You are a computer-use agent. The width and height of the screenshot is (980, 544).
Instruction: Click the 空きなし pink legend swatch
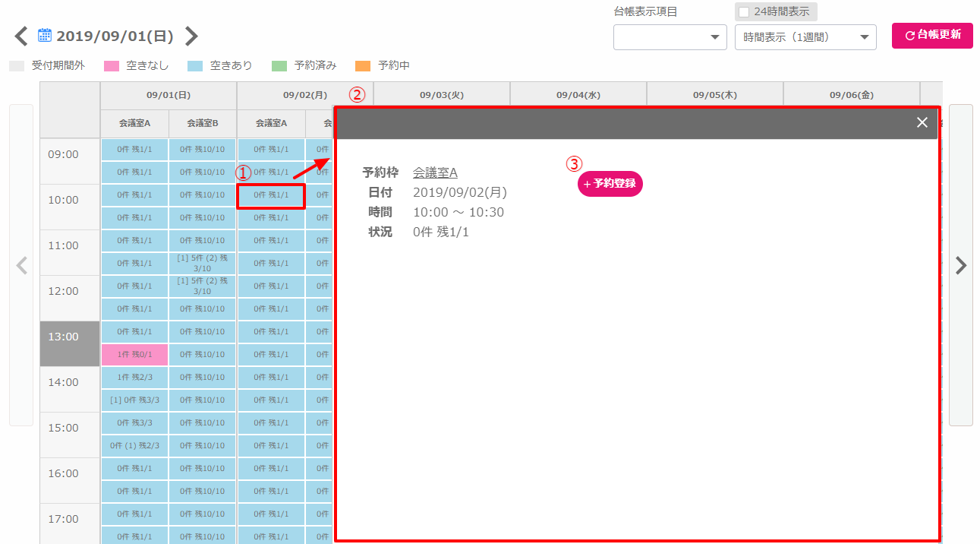click(112, 66)
